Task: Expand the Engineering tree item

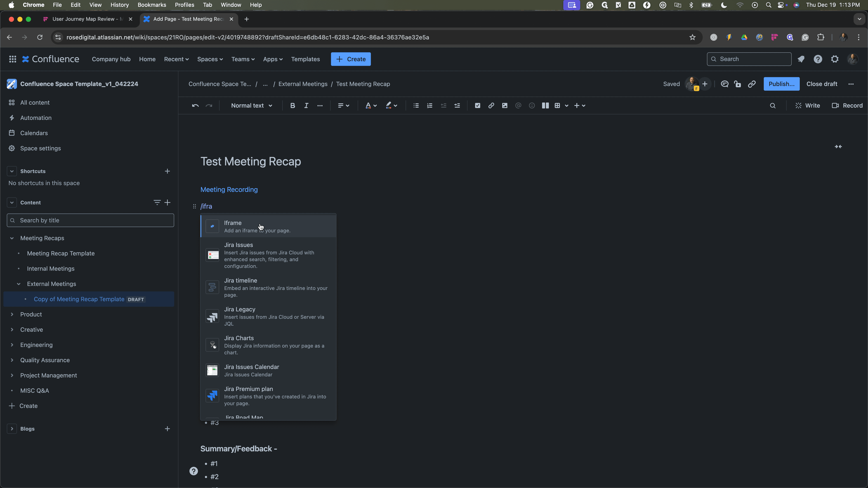Action: 12,345
